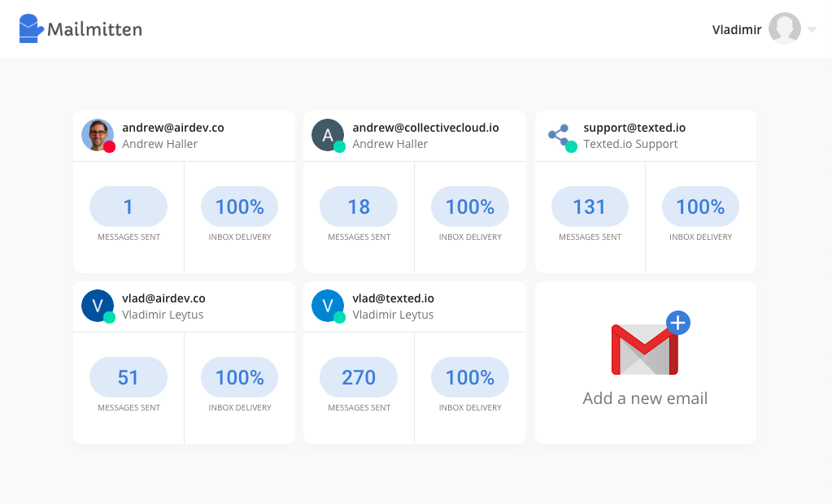Expand the user dropdown arrow next to Vladimir

click(x=812, y=30)
